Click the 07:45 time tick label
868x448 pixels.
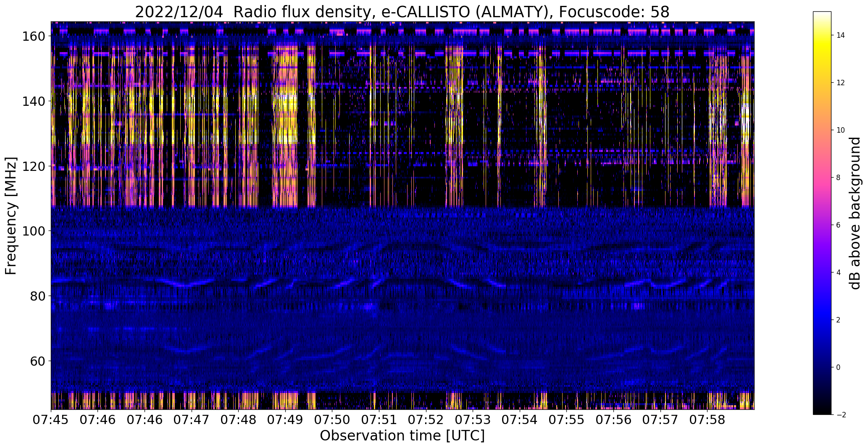click(x=51, y=419)
